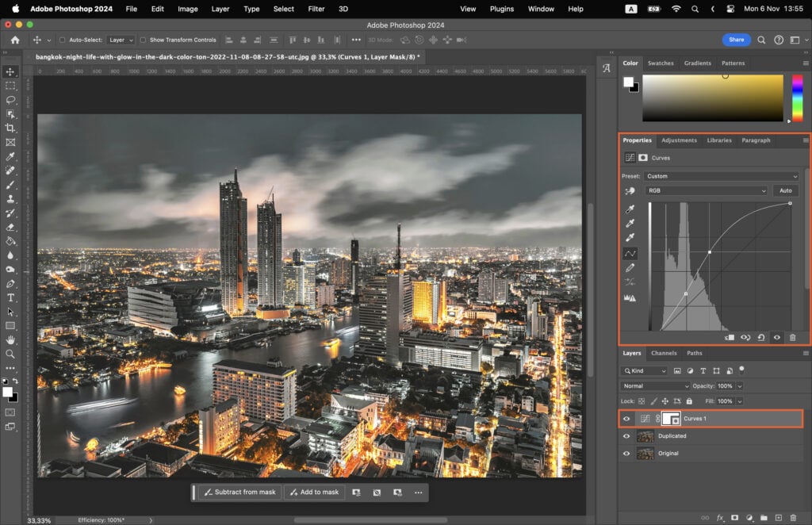Click the Auto button in Curves properties
This screenshot has height=525, width=812.
coord(784,190)
